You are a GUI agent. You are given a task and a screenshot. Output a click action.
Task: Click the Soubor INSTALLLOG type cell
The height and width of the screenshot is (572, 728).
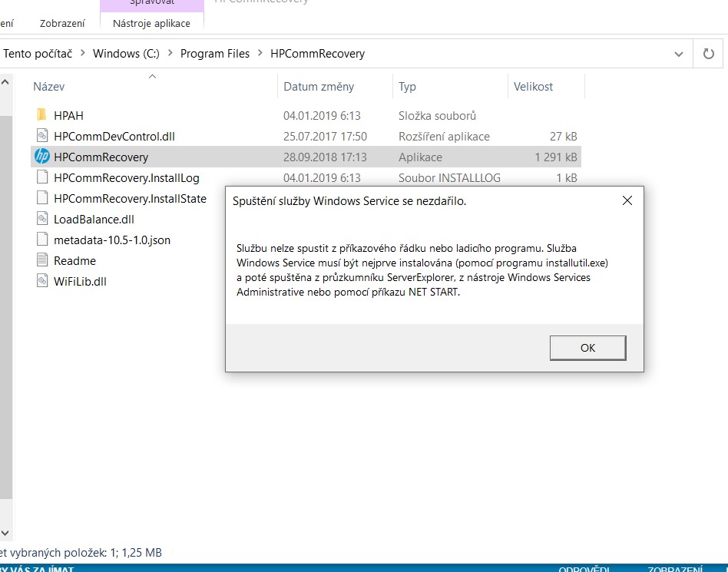click(449, 178)
